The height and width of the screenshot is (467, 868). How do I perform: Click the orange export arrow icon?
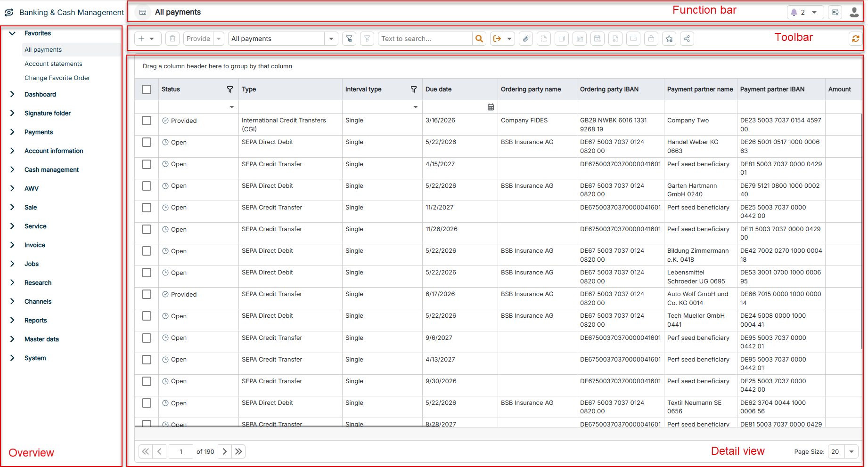pyautogui.click(x=497, y=39)
